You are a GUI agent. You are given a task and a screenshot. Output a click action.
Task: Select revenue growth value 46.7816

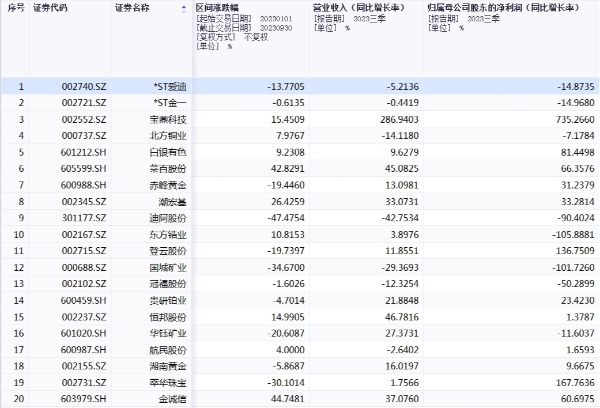coord(402,317)
